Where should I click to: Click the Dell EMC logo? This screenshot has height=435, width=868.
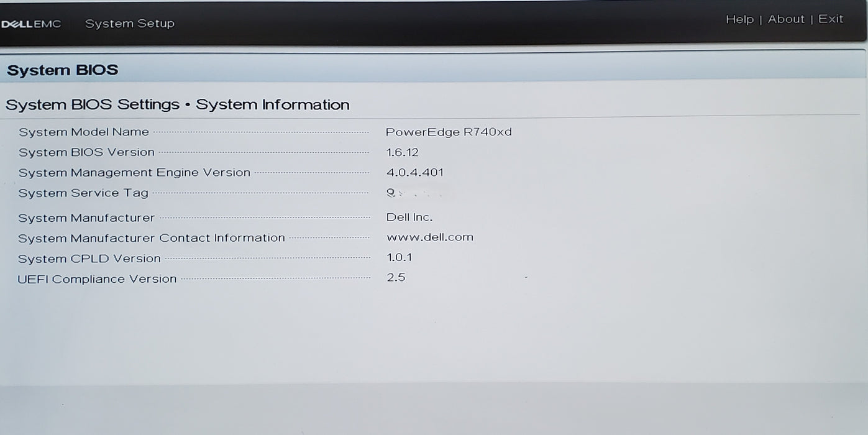point(32,24)
